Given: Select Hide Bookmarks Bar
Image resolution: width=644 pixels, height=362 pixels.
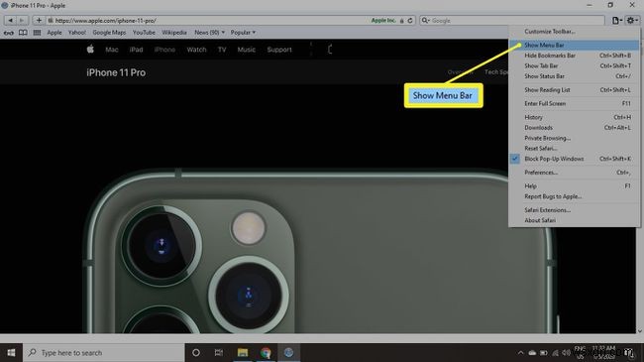Looking at the screenshot, I should point(575,56).
